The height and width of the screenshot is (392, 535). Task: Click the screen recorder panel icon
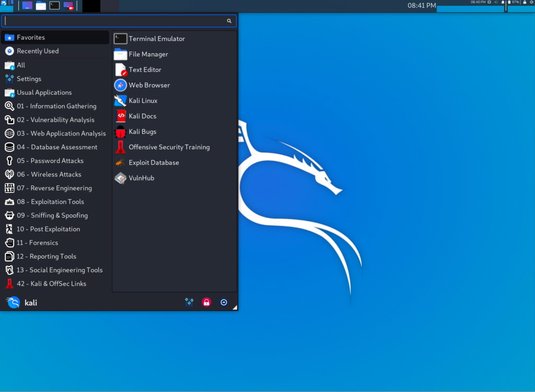[68, 5]
